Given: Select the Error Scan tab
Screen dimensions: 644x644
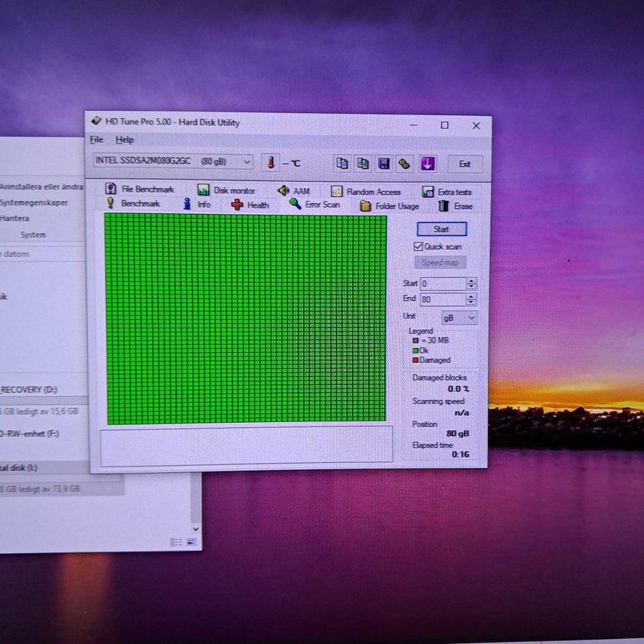Looking at the screenshot, I should pos(315,205).
